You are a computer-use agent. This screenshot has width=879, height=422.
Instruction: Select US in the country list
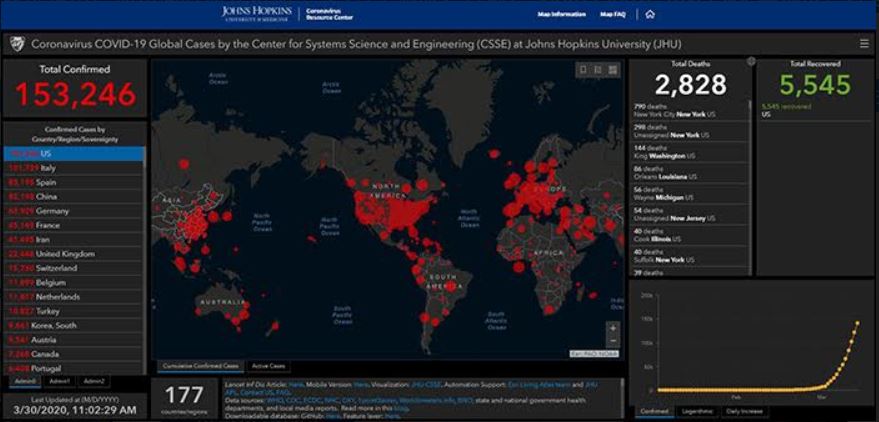74,154
